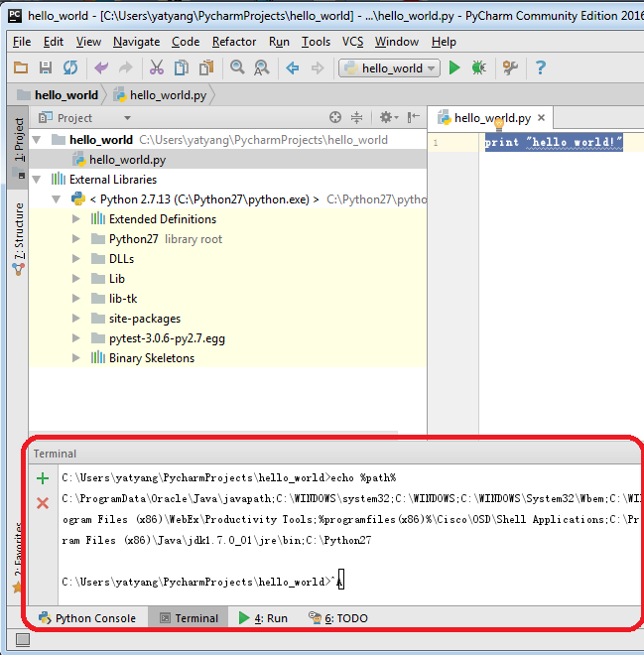Viewport: 644px width, 655px height.
Task: Click the Save All floppy icon
Action: (46, 67)
